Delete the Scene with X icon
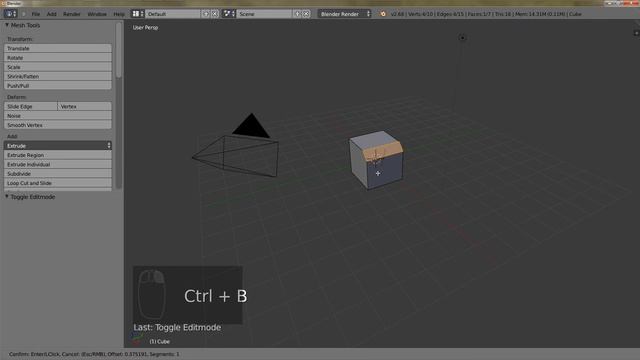This screenshot has height=360, width=640. [x=306, y=14]
